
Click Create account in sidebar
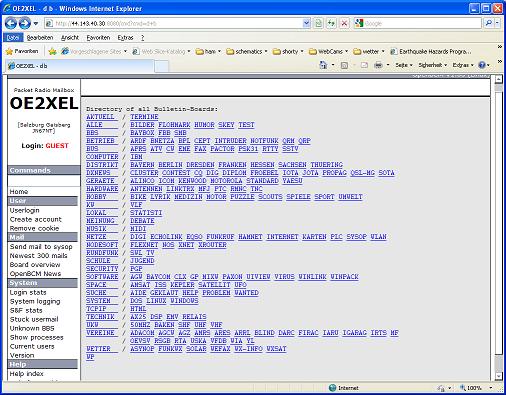(x=36, y=219)
